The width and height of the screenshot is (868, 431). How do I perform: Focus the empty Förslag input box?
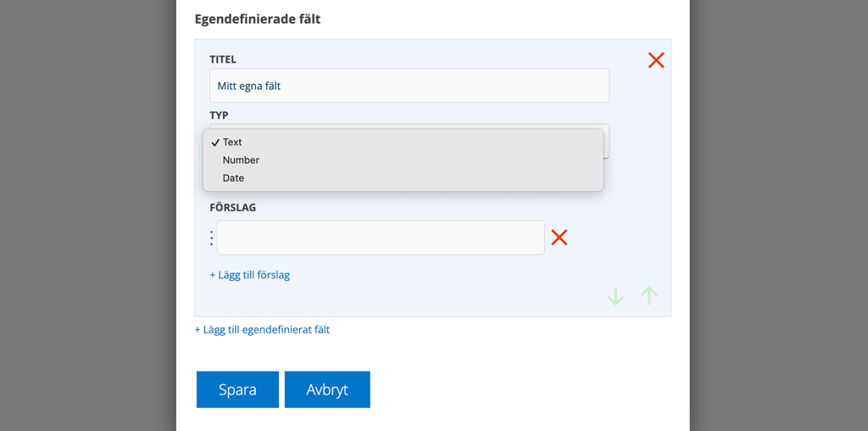click(381, 238)
